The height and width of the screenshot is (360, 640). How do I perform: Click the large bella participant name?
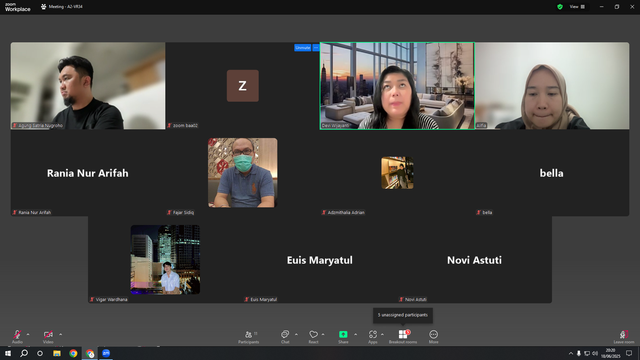click(551, 173)
